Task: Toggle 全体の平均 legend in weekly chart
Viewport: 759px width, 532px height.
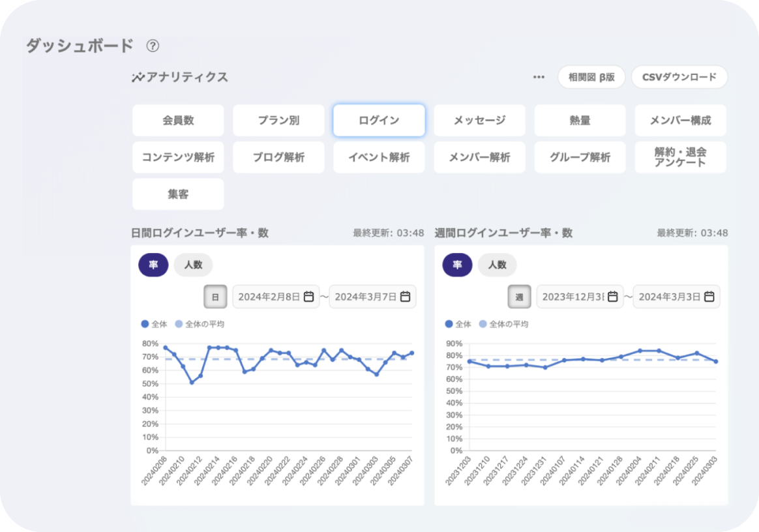Action: coord(504,324)
